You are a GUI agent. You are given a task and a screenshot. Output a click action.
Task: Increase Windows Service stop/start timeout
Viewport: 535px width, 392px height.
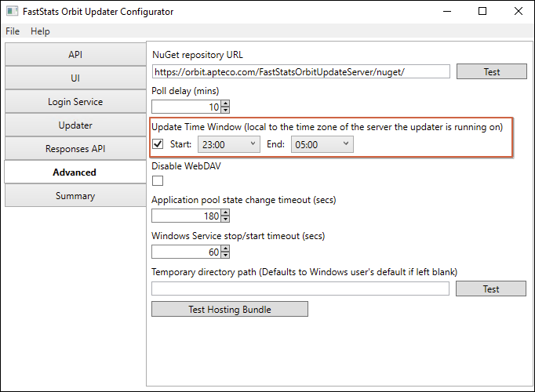(x=225, y=249)
